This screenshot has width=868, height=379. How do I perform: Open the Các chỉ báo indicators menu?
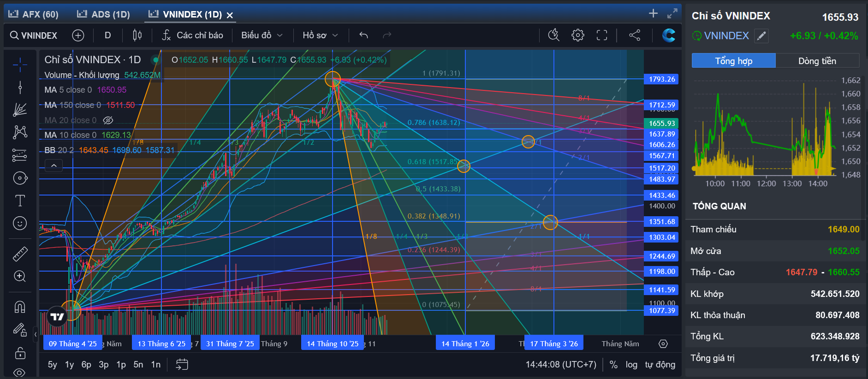coord(192,36)
